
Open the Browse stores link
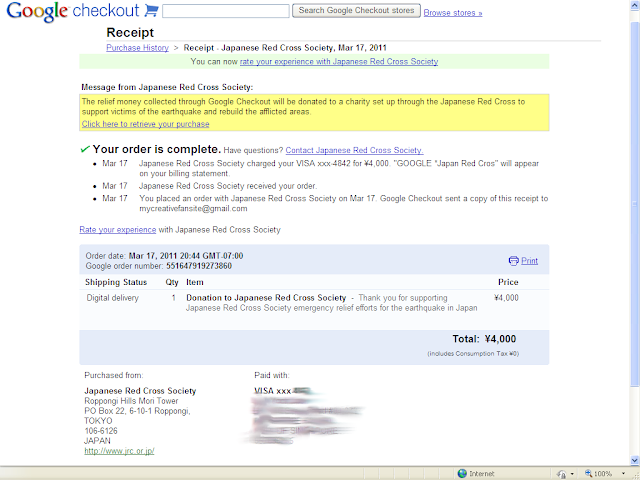453,13
